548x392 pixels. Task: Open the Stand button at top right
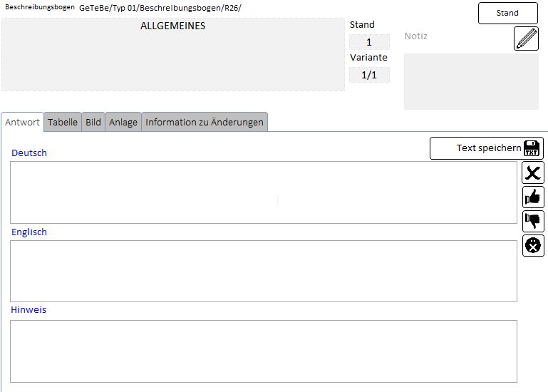point(508,14)
